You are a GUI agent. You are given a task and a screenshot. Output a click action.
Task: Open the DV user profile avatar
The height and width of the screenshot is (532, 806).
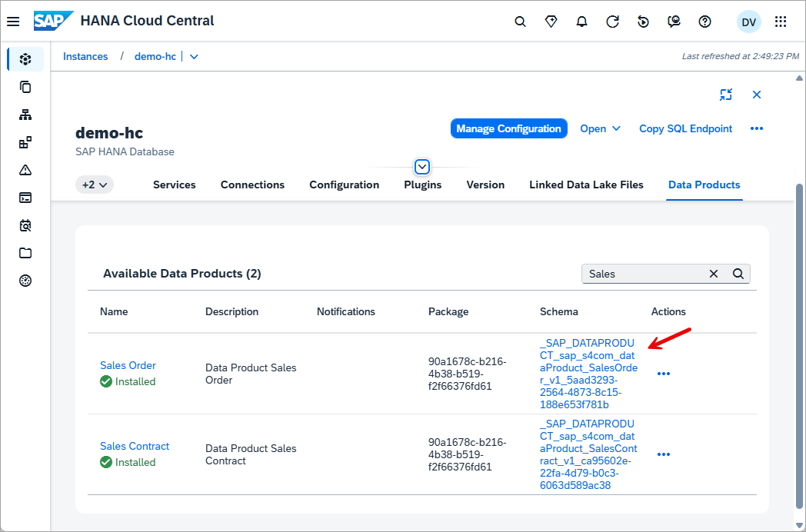click(x=749, y=22)
